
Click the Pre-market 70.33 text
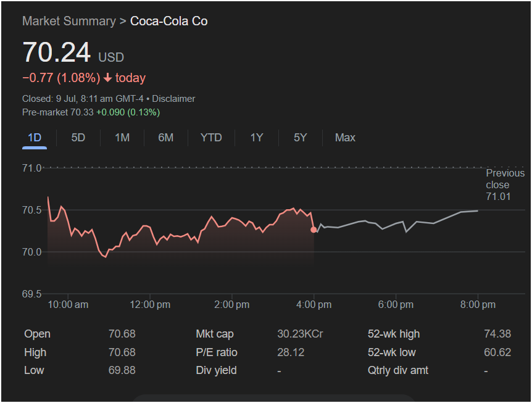[57, 112]
